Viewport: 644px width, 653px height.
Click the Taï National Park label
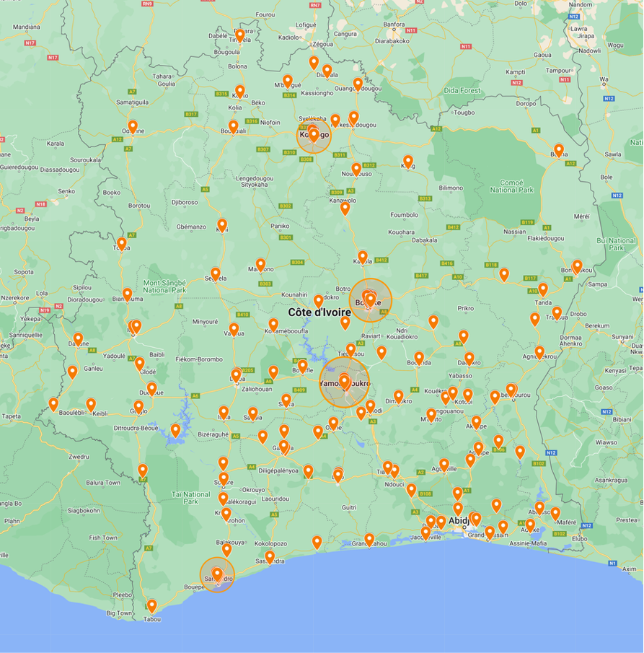tap(190, 498)
